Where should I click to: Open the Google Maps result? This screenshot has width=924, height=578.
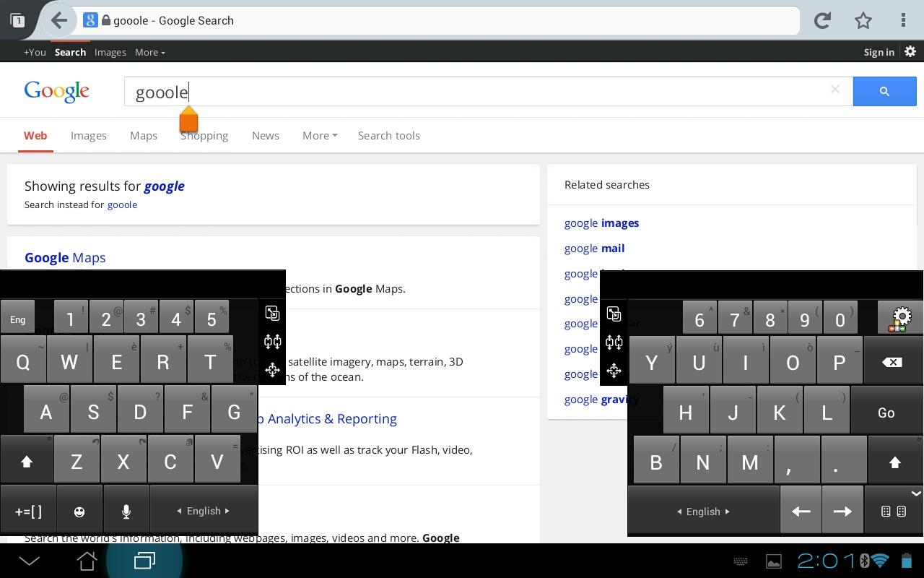[x=65, y=257]
